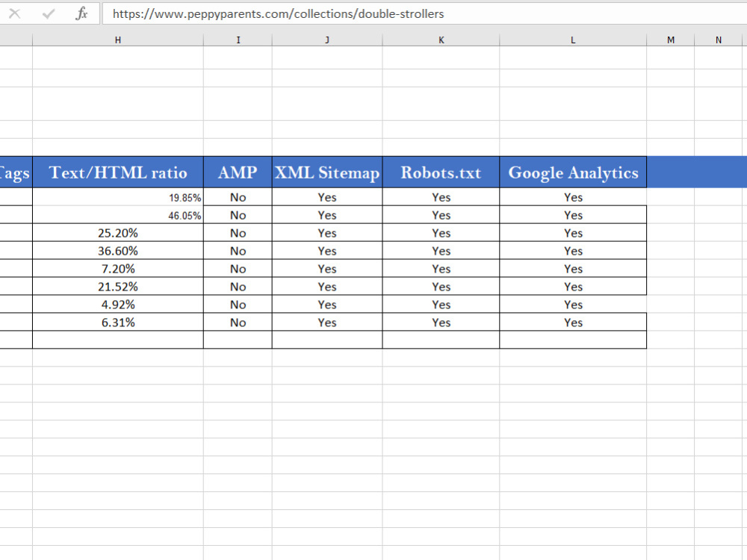Select column N header

pyautogui.click(x=719, y=40)
